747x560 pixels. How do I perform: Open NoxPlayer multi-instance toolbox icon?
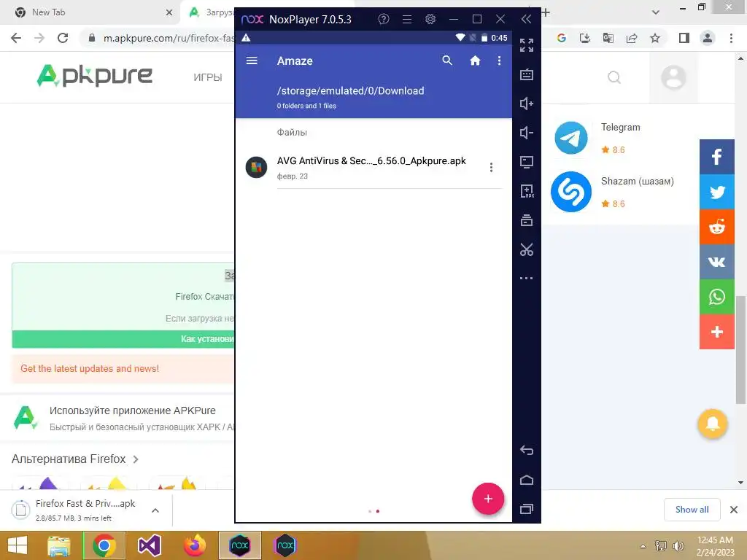(527, 220)
